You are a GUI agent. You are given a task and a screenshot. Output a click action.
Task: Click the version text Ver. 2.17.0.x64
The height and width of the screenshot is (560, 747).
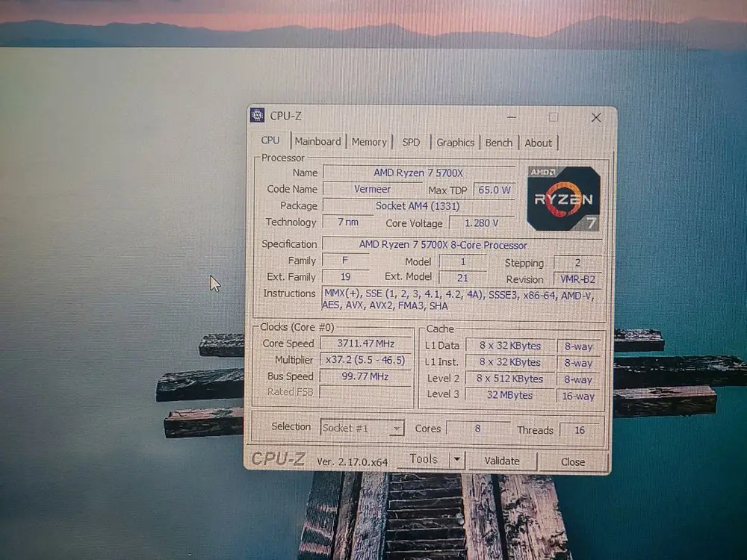[x=352, y=462]
